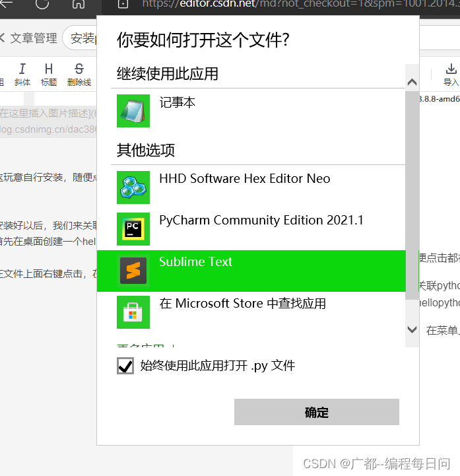View site info icon beside URL
This screenshot has height=476, width=460.
point(123,4)
